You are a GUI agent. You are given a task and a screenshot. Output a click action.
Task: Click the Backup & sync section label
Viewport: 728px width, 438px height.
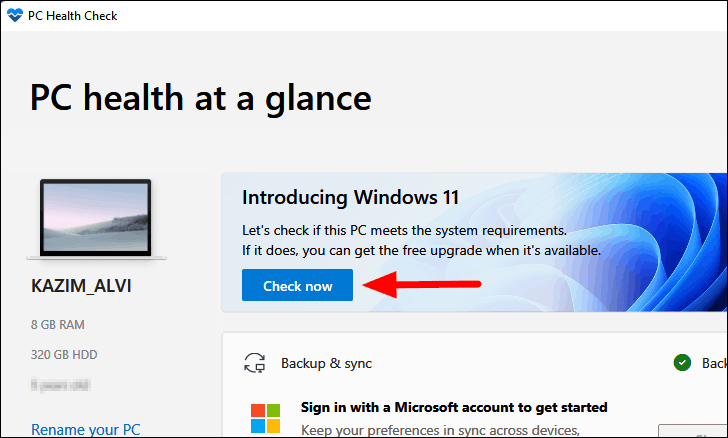326,363
